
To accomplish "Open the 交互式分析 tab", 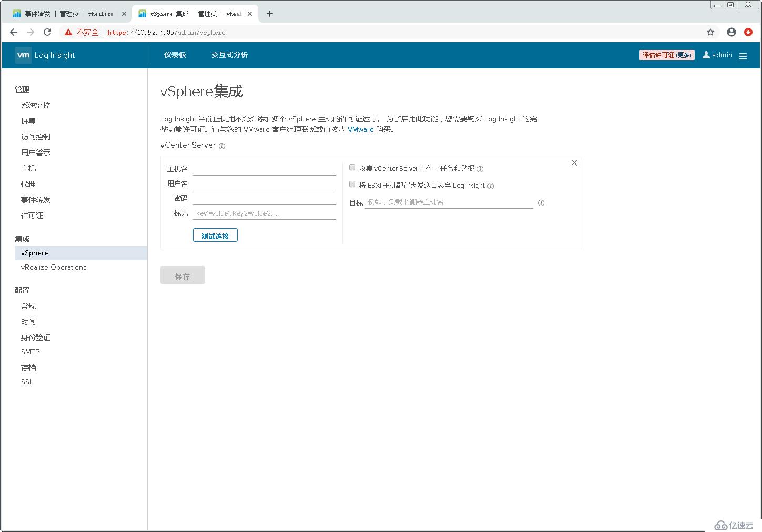I will [230, 55].
